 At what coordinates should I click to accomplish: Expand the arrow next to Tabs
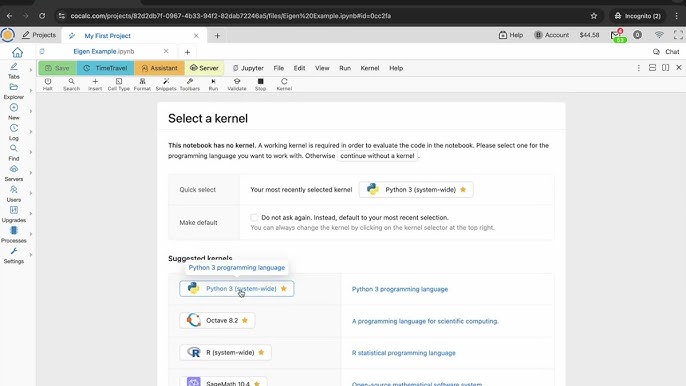(31, 70)
